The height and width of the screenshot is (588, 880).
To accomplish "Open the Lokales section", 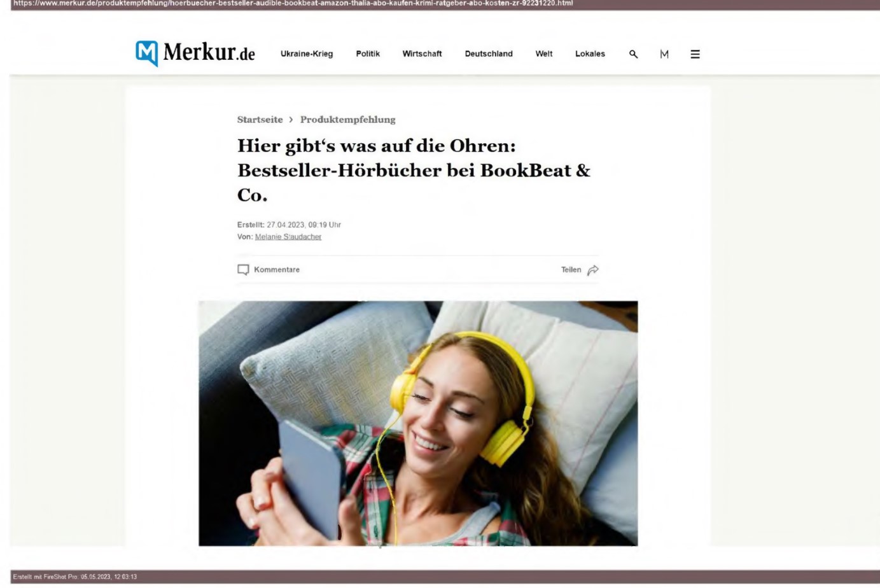I will click(590, 54).
